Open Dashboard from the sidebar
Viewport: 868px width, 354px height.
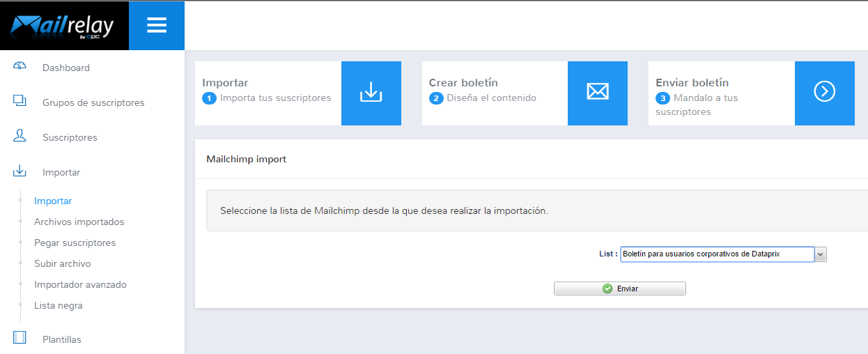[66, 68]
